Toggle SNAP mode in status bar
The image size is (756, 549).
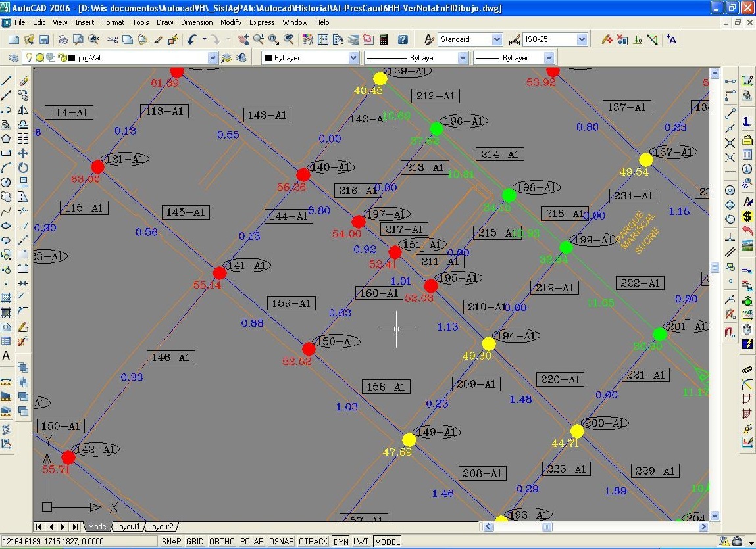pos(171,542)
